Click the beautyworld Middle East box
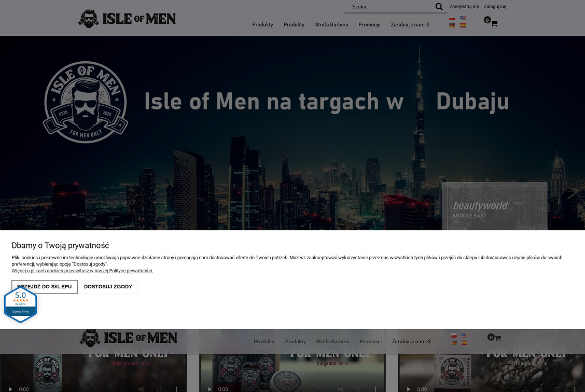Screen dimensions: 585x392 pyautogui.click(x=494, y=206)
